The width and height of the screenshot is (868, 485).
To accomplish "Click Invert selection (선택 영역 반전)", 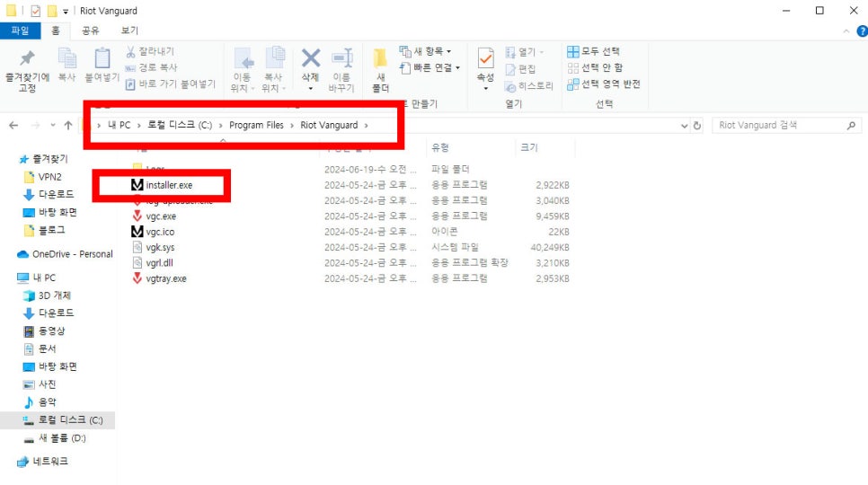I will [604, 84].
